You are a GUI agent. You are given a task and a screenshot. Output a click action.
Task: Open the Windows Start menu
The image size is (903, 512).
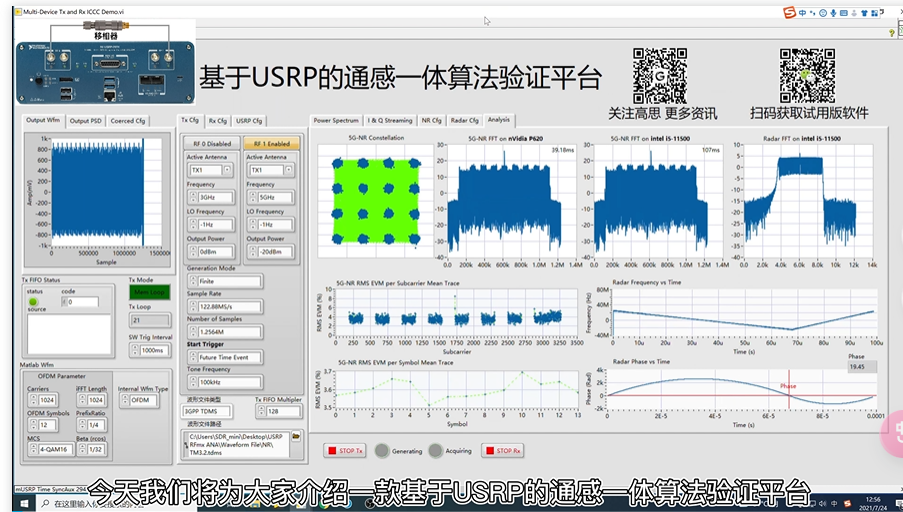tap(23, 503)
